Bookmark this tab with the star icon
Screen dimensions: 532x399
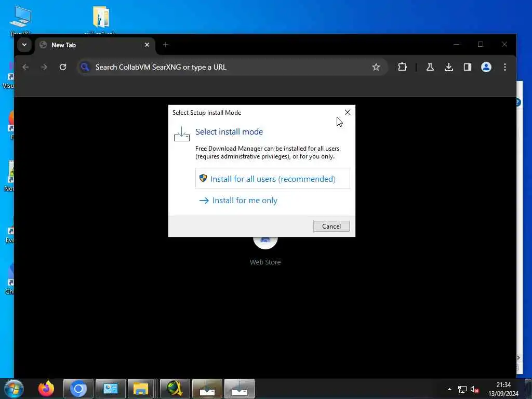click(376, 67)
